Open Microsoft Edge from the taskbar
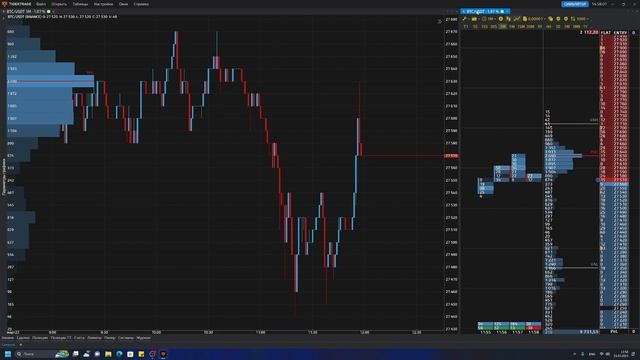The image size is (640, 360). pos(119,354)
